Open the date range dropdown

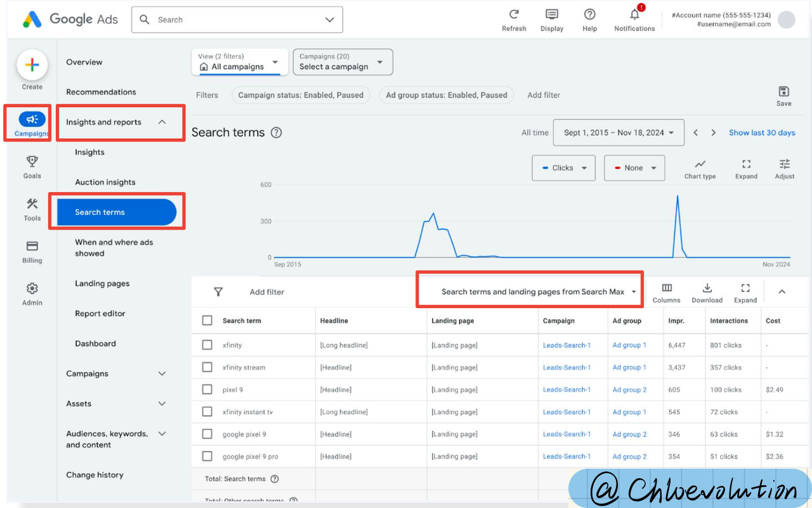point(619,133)
